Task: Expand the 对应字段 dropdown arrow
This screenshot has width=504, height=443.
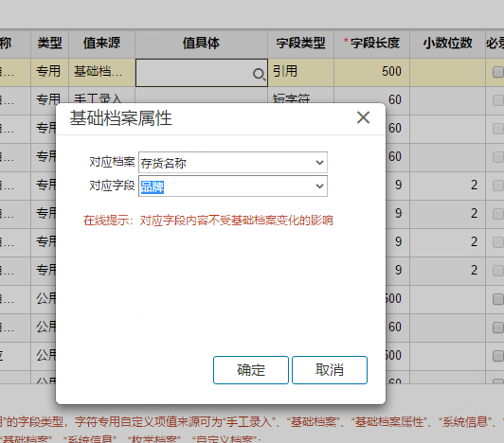Action: tap(319, 186)
